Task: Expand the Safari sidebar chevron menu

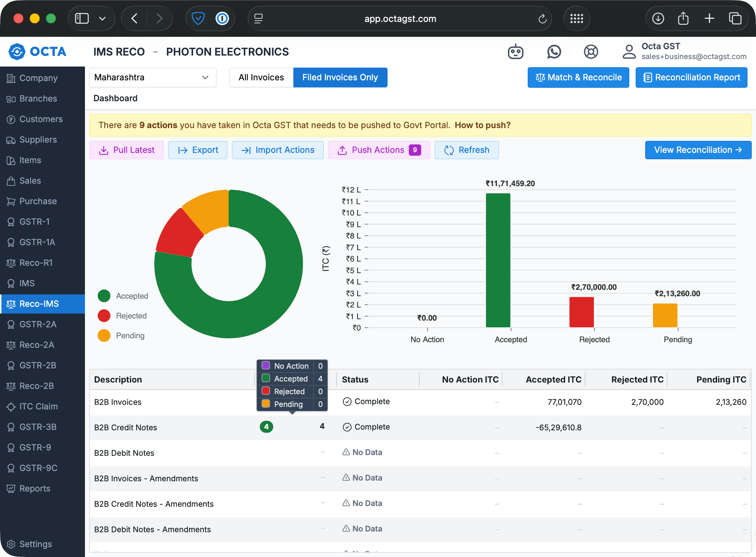Action: pyautogui.click(x=102, y=18)
